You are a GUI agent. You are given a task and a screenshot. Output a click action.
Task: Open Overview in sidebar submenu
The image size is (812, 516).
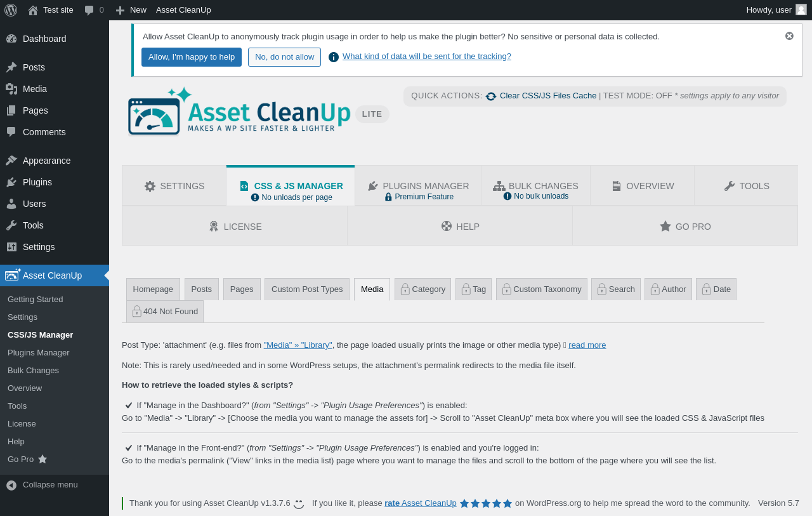(x=25, y=388)
